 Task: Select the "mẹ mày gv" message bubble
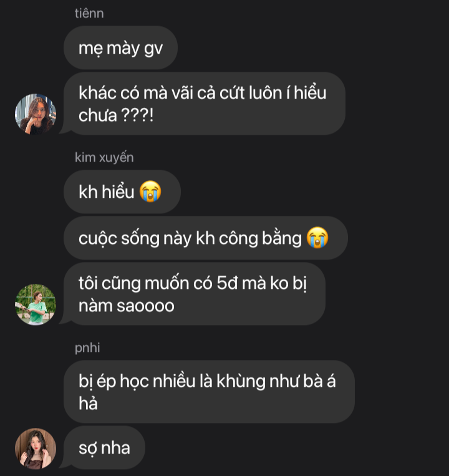point(121,47)
